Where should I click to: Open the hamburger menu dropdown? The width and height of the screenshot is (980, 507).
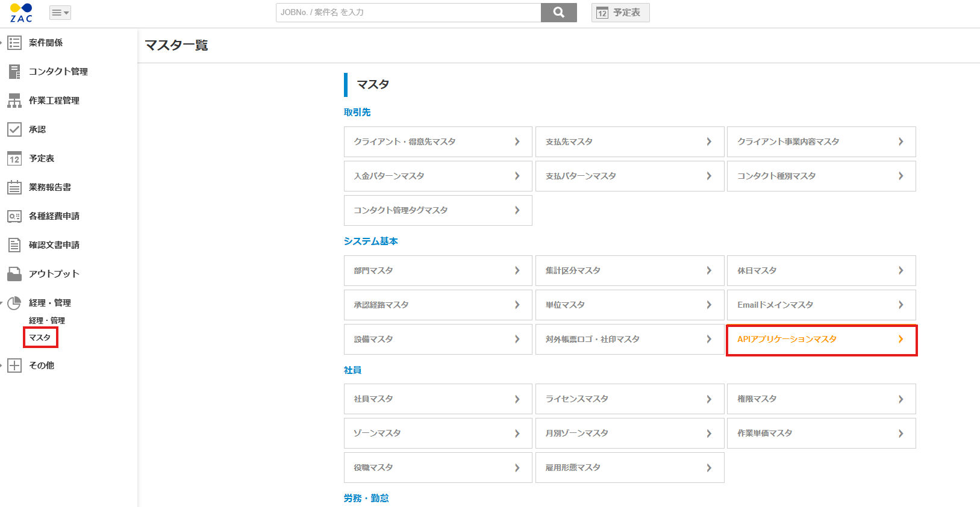coord(60,13)
